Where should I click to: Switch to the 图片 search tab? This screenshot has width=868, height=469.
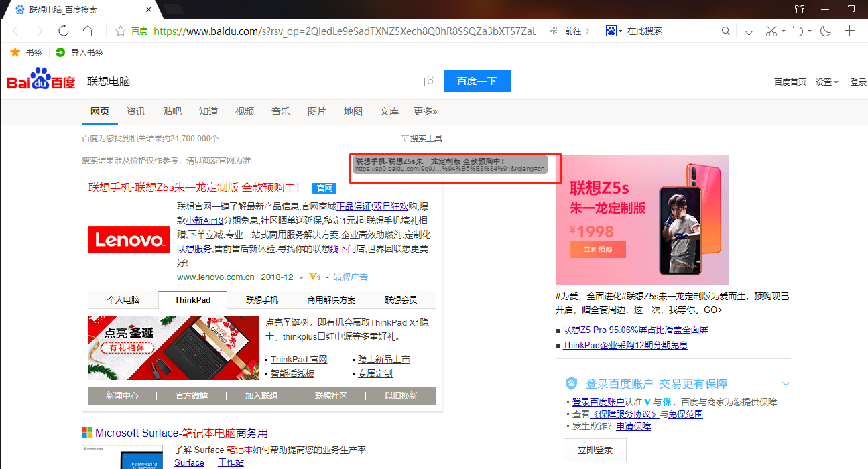pos(317,111)
